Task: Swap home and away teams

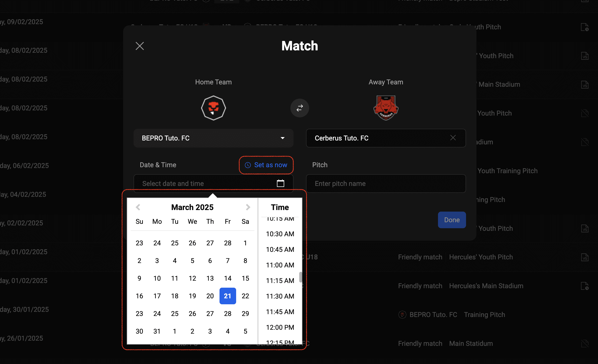Action: point(300,108)
